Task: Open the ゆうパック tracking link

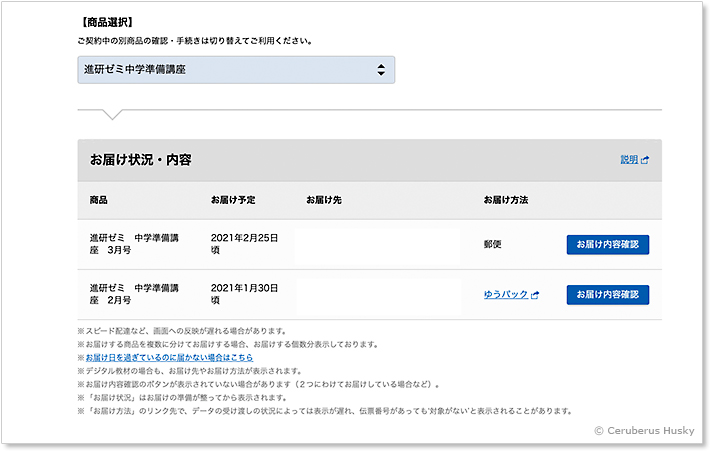Action: tap(506, 294)
